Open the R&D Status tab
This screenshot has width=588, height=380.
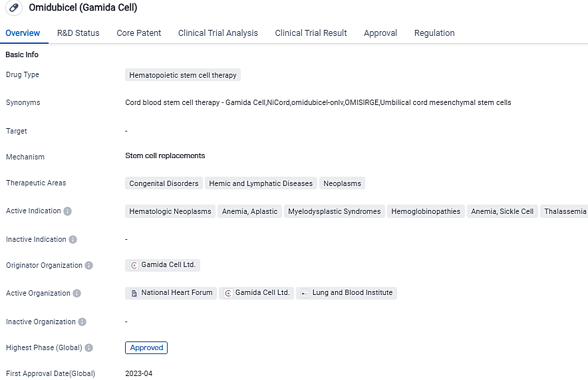point(78,33)
